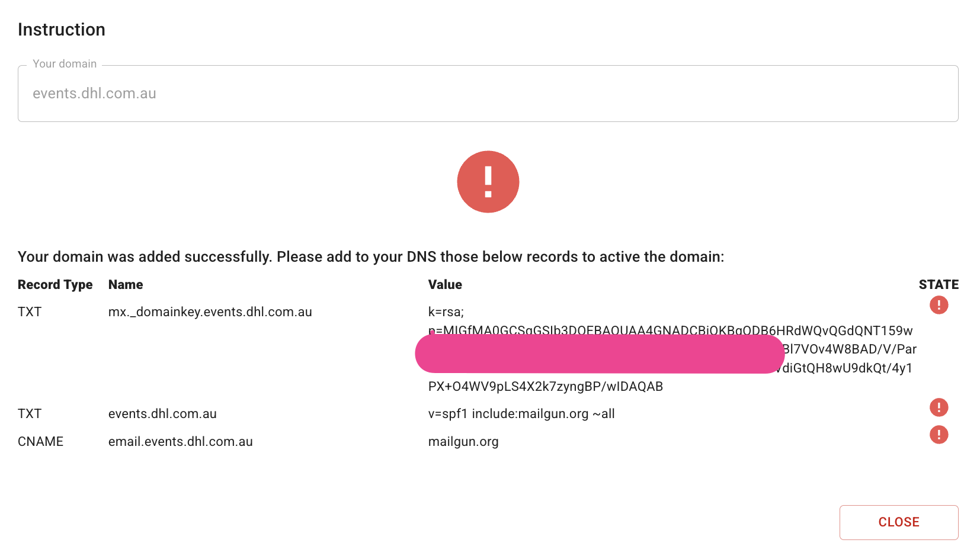Screen dimensions: 980x559
Task: Click the mailgun.org CNAME value
Action: 463,442
